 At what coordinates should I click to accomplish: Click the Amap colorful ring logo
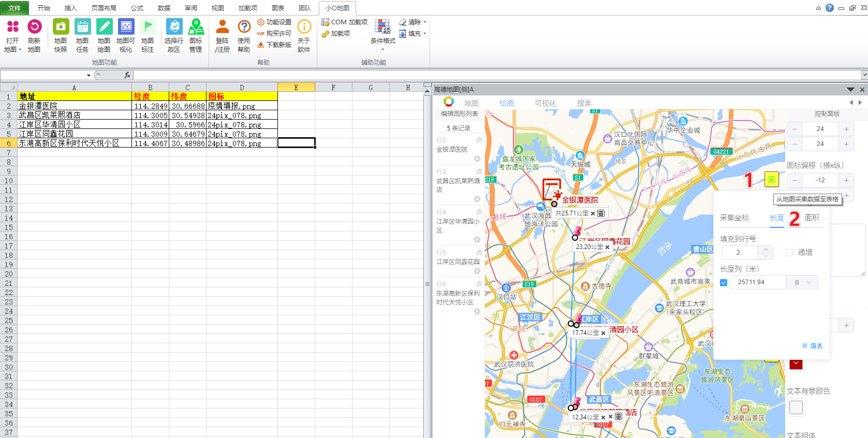click(449, 102)
